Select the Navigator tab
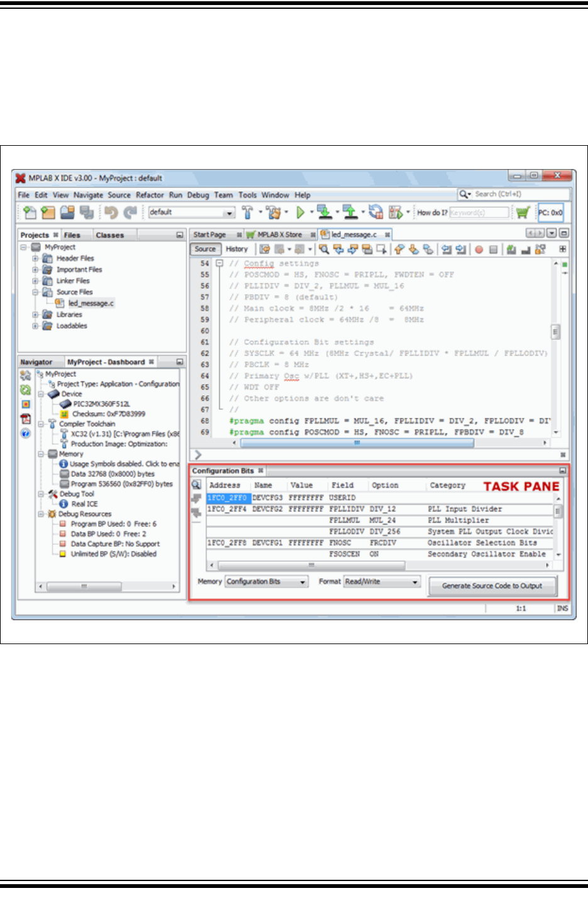Image resolution: width=588 pixels, height=898 pixels. pos(36,362)
